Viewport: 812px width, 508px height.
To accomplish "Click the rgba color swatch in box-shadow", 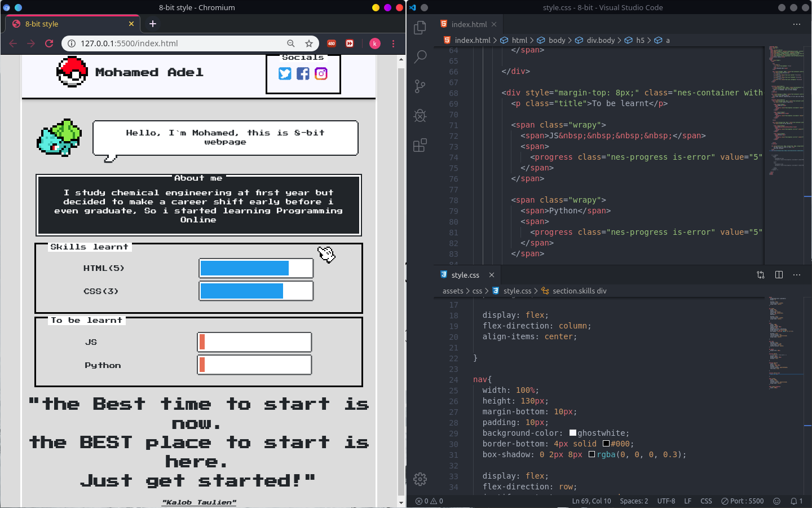I will click(x=592, y=455).
